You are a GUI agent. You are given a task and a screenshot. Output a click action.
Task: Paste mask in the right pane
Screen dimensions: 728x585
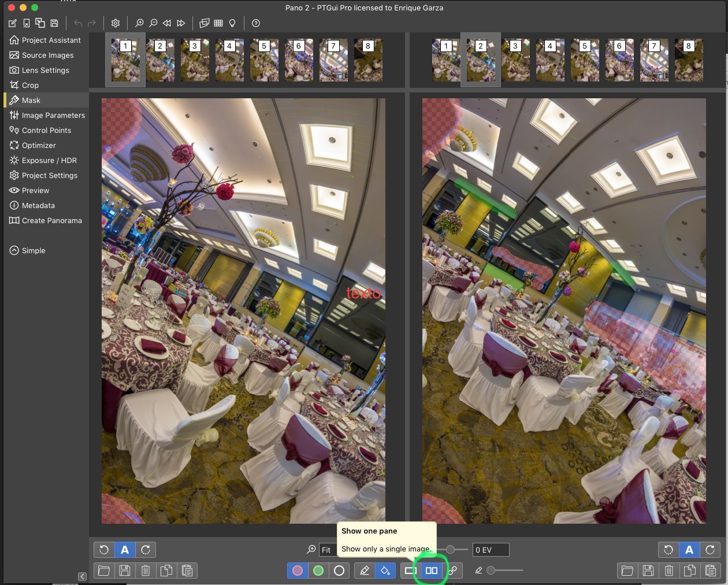point(711,571)
